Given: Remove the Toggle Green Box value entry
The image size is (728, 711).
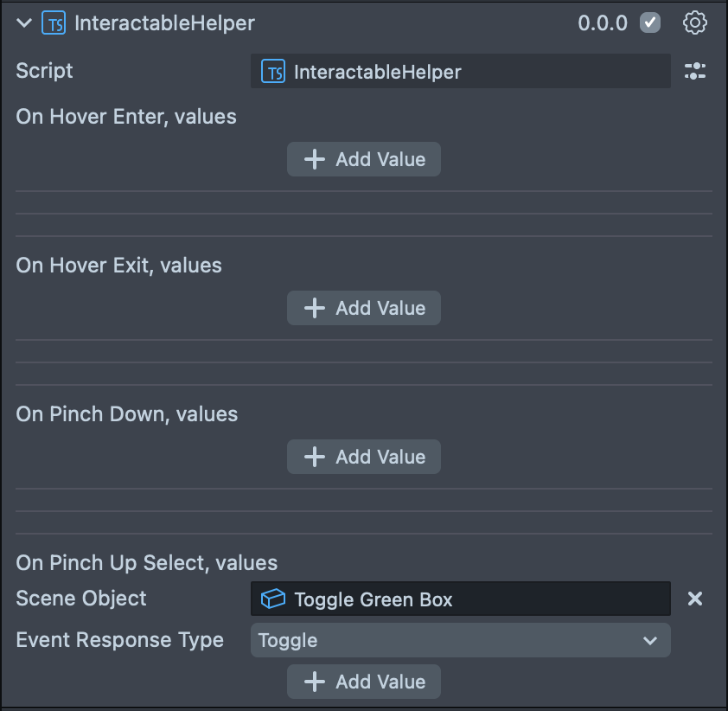Looking at the screenshot, I should pyautogui.click(x=695, y=599).
